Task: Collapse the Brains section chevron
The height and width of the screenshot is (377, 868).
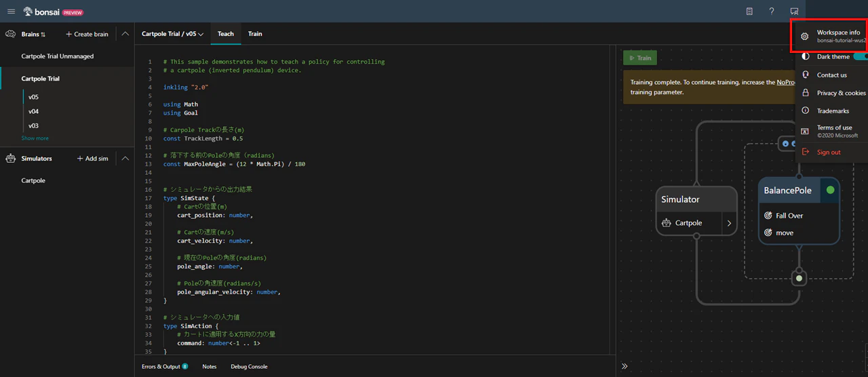Action: point(125,34)
